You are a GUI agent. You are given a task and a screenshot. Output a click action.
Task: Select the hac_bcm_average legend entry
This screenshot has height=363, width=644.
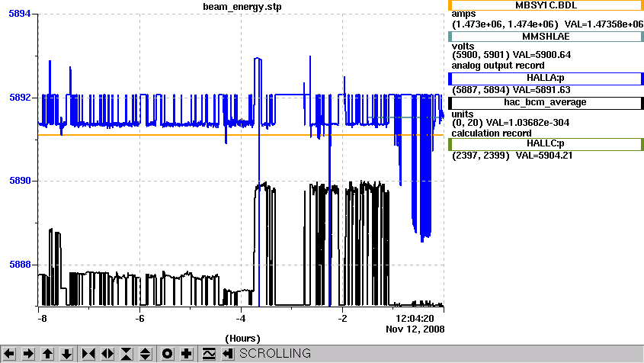(546, 103)
